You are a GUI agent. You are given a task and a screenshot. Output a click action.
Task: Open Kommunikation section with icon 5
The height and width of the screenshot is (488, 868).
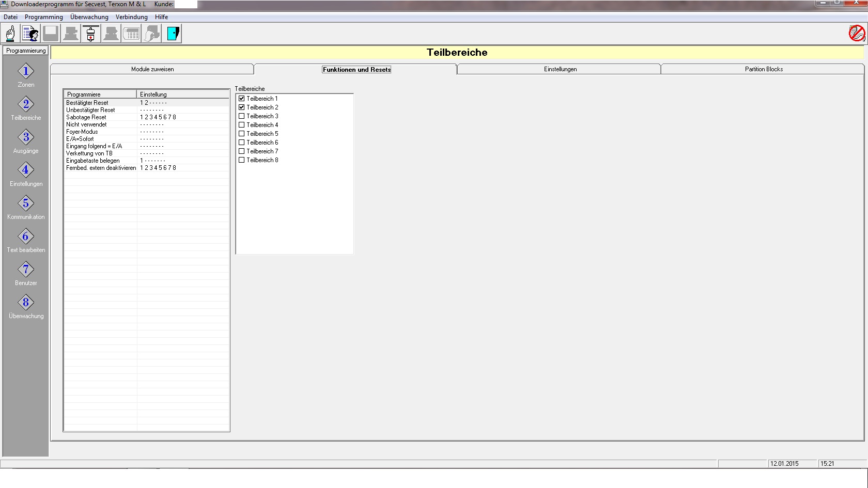pyautogui.click(x=26, y=203)
